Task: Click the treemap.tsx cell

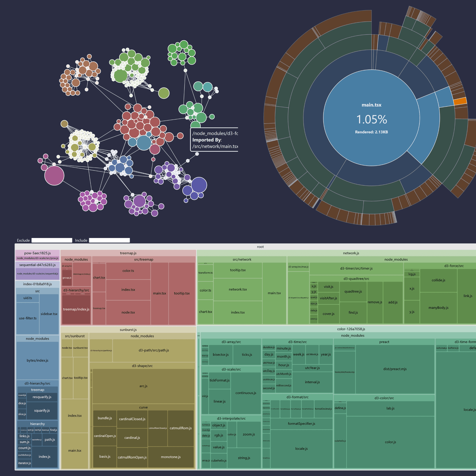Action: coord(99,308)
